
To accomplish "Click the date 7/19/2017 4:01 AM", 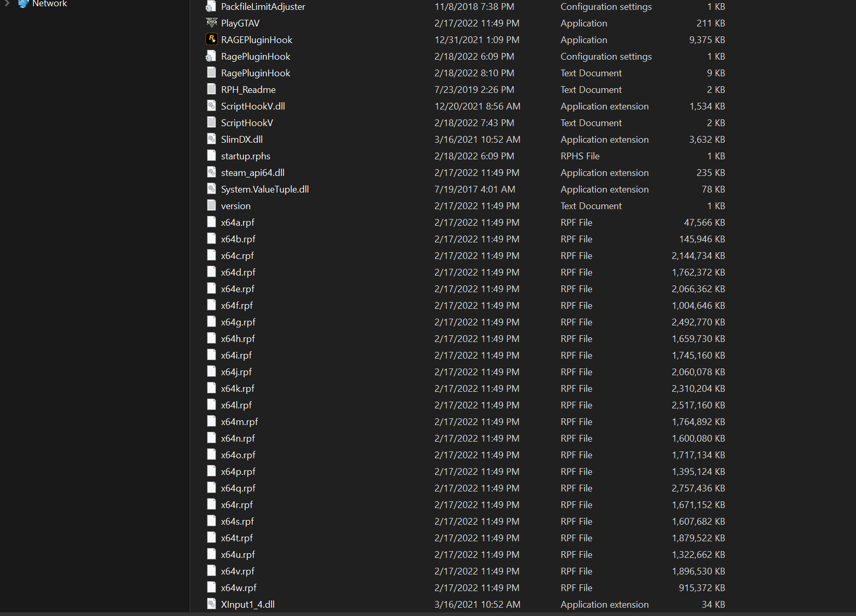I will point(475,189).
